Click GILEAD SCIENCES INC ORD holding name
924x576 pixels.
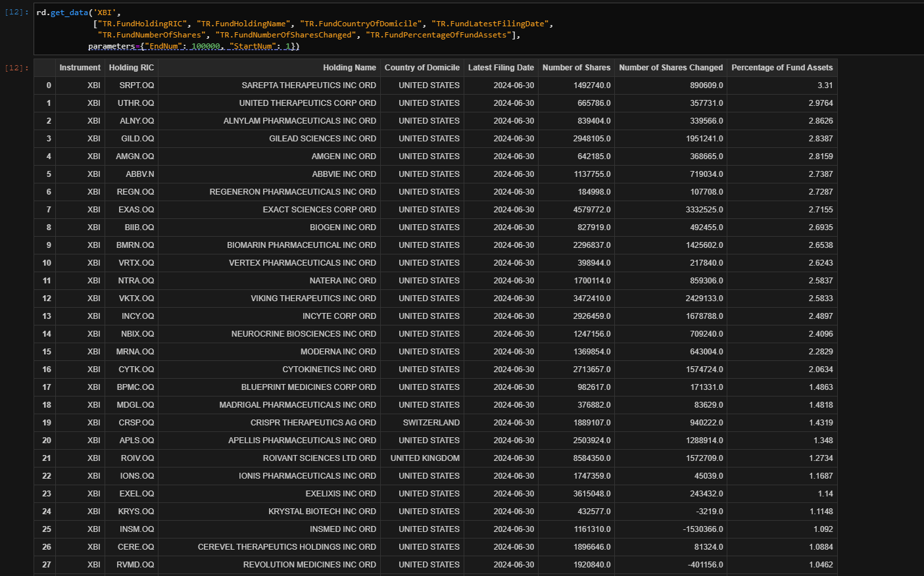tap(323, 139)
